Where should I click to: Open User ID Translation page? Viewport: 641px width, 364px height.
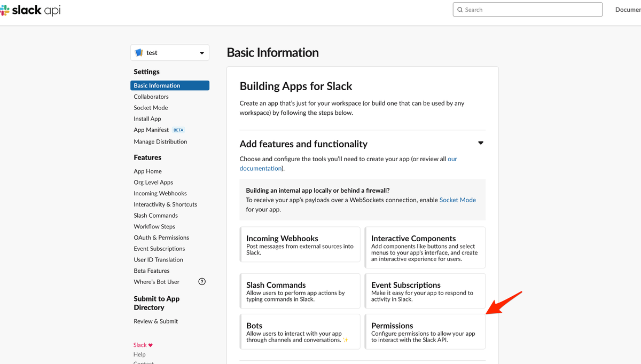(x=159, y=260)
